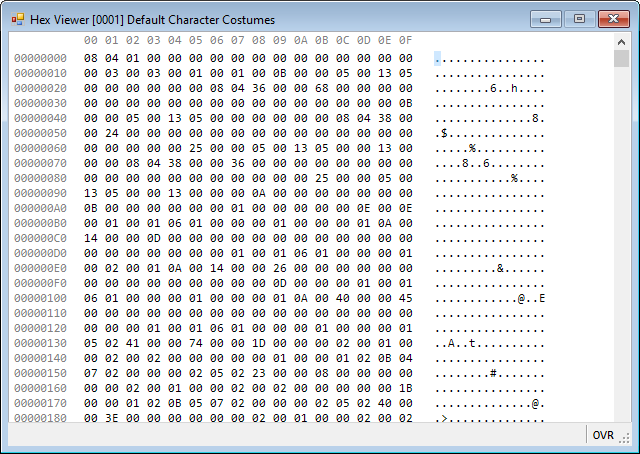Select first byte 08 at offset 00000000
Image resolution: width=640 pixels, height=454 pixels.
point(91,58)
